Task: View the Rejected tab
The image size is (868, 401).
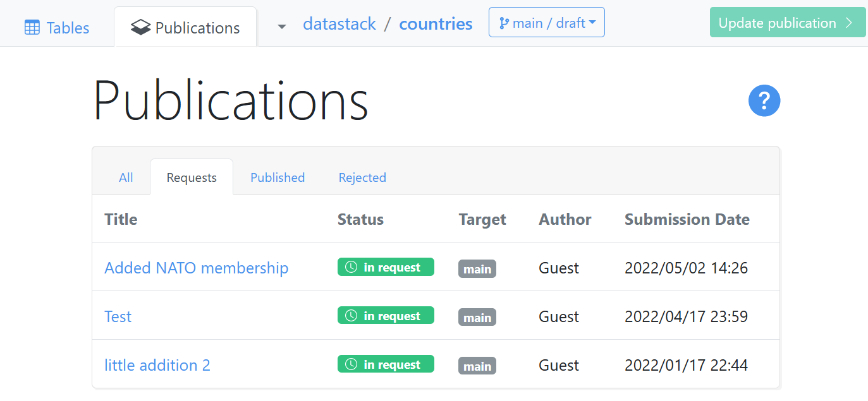Action: click(x=362, y=177)
